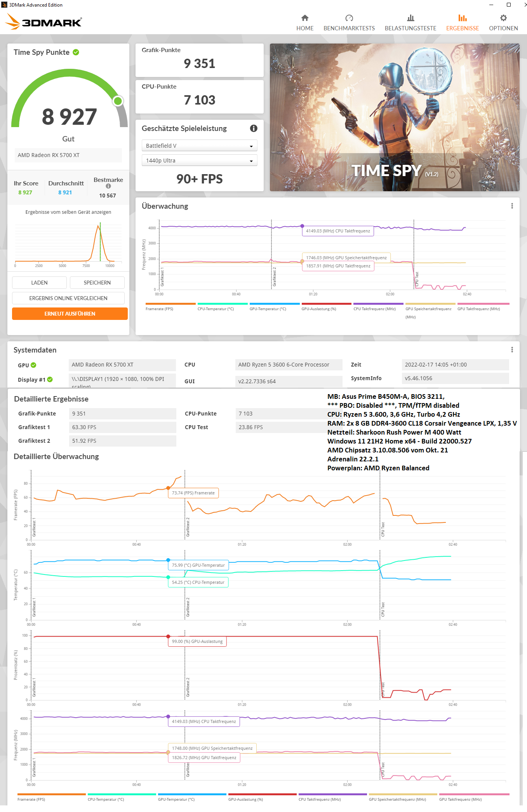Click the score distribution histogram chart

(x=68, y=244)
